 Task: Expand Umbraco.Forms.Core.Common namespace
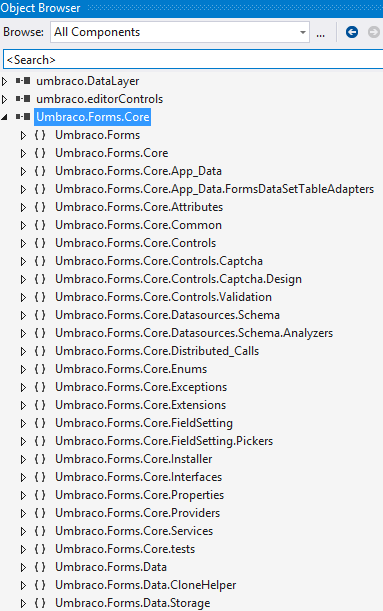[23, 225]
